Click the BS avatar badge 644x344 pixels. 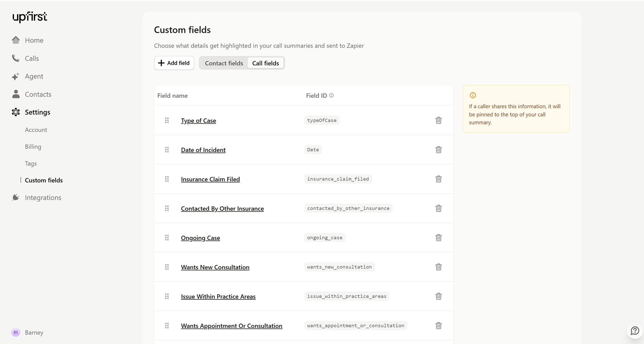point(16,332)
